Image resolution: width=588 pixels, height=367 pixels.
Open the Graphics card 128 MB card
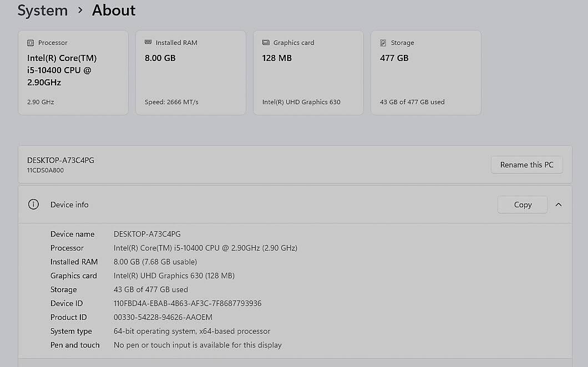pos(308,73)
